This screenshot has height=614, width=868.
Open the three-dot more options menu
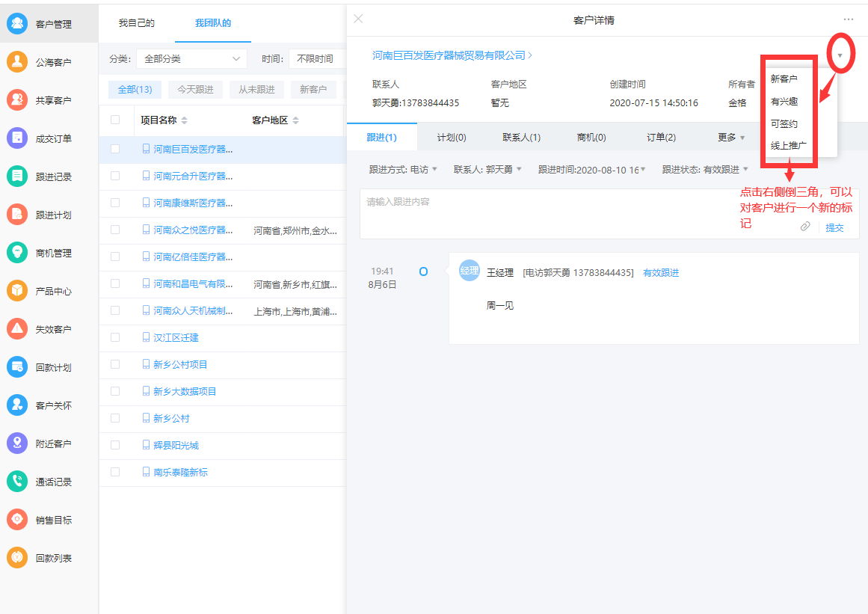pyautogui.click(x=848, y=19)
